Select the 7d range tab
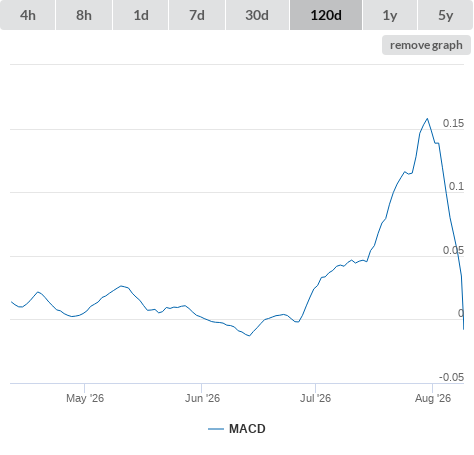 point(197,15)
